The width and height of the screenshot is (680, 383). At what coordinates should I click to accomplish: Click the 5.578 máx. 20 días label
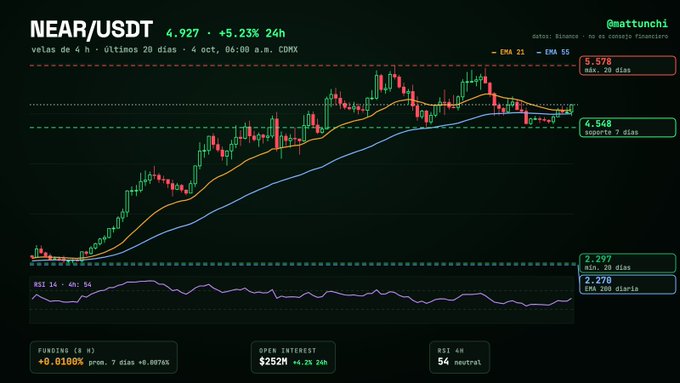[628, 65]
